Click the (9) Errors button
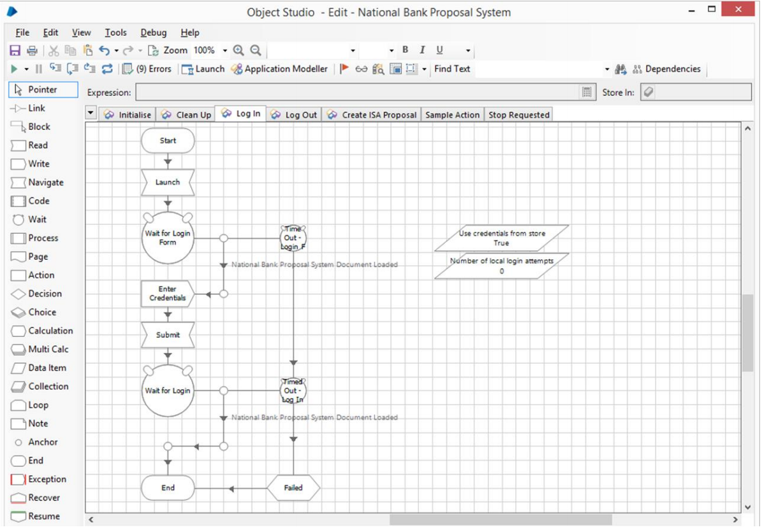The height and width of the screenshot is (532, 762). pyautogui.click(x=147, y=69)
